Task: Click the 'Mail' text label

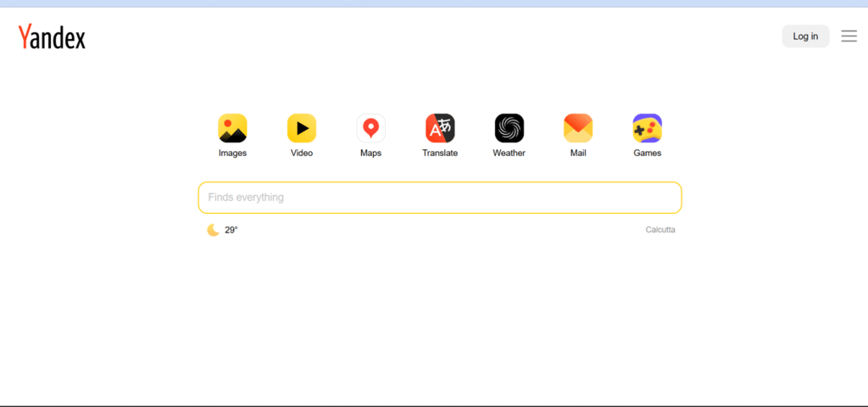Action: click(578, 153)
